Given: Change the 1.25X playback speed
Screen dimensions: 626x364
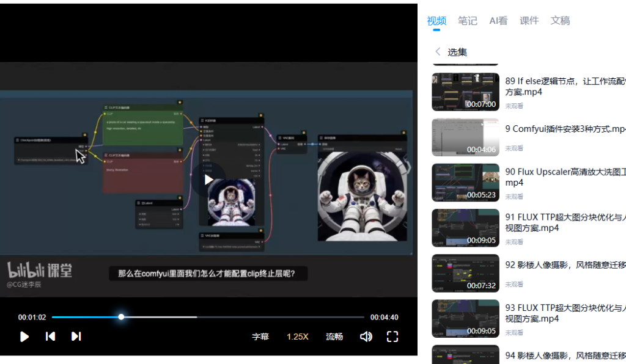Looking at the screenshot, I should [x=298, y=337].
